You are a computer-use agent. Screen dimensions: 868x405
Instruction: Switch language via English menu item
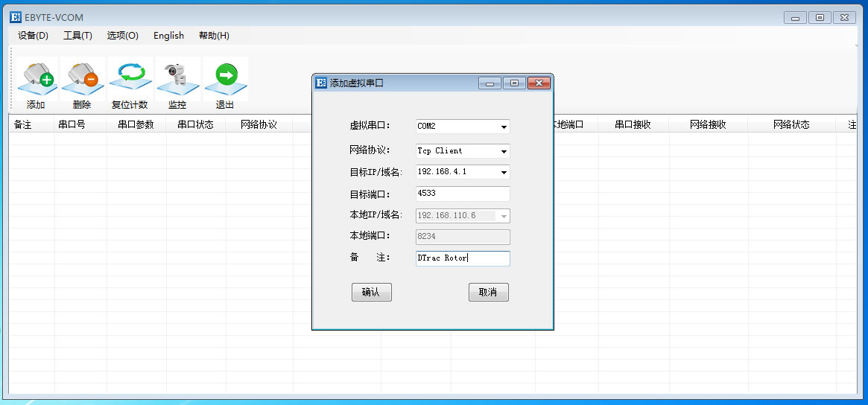(x=168, y=36)
